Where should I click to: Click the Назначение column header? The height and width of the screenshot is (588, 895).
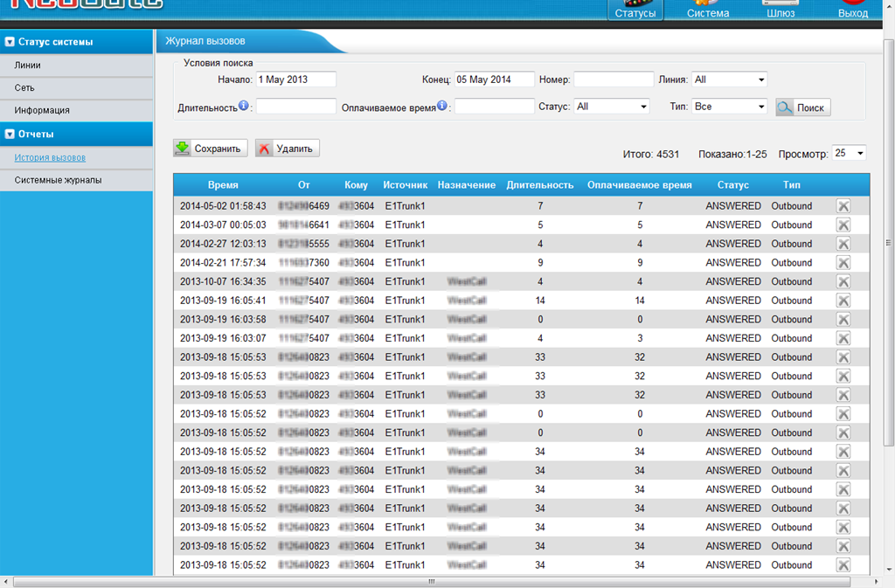pyautogui.click(x=467, y=184)
